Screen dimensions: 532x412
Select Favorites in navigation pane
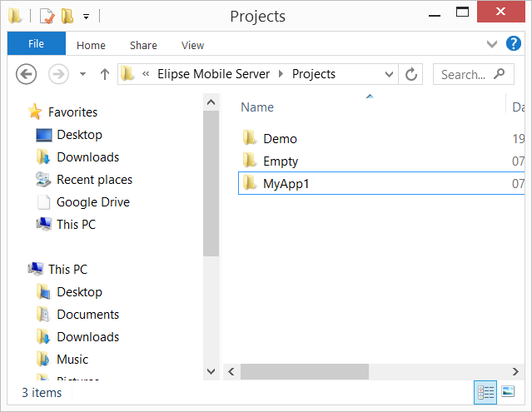click(73, 112)
